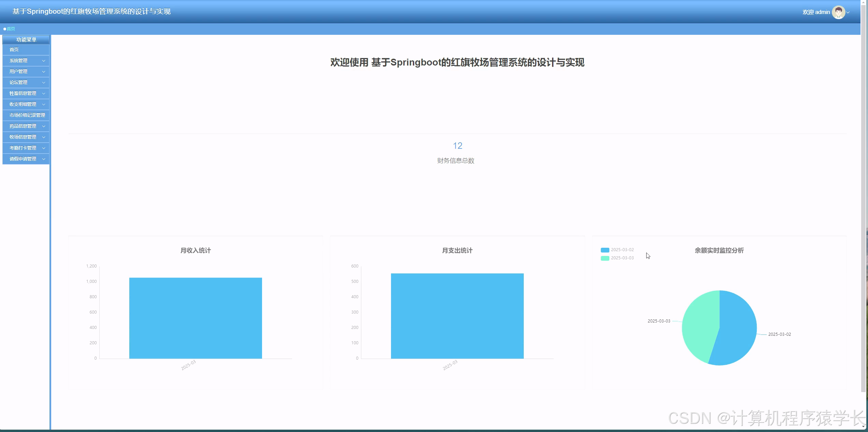Expand 牧场信息管理 chevron icon
Image resolution: width=868 pixels, height=432 pixels.
(x=44, y=137)
